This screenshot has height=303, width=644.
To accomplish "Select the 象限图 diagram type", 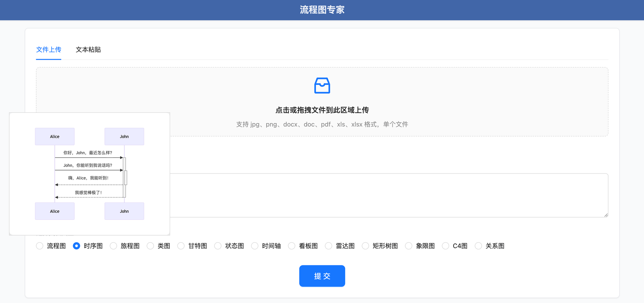I will [409, 246].
